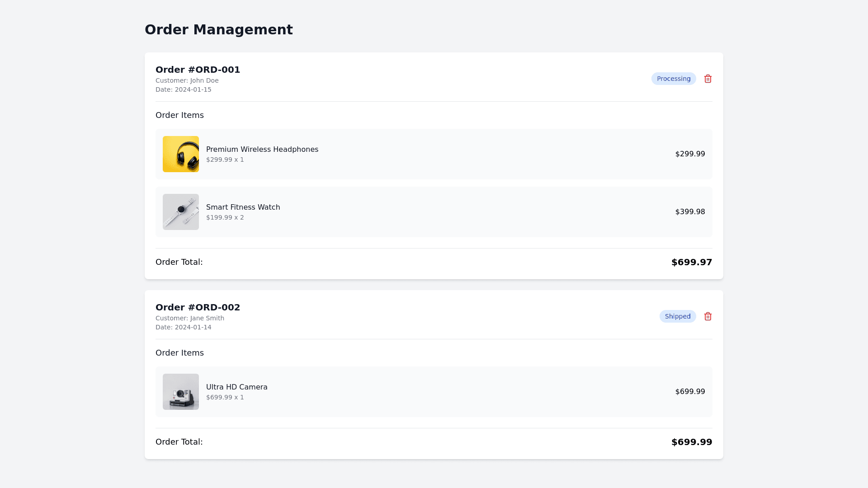The width and height of the screenshot is (868, 488).
Task: Open the headphones product thumbnail
Action: pyautogui.click(x=181, y=154)
